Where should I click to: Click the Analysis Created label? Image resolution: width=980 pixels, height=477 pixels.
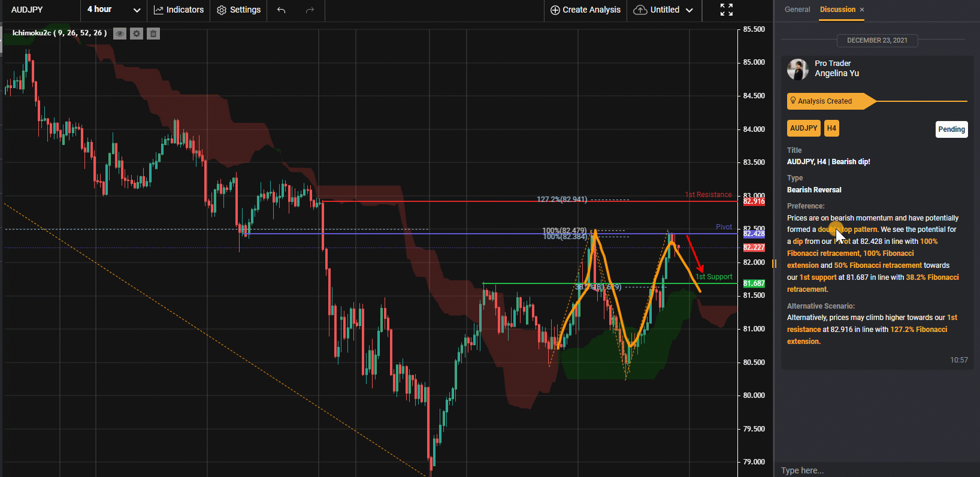[825, 101]
